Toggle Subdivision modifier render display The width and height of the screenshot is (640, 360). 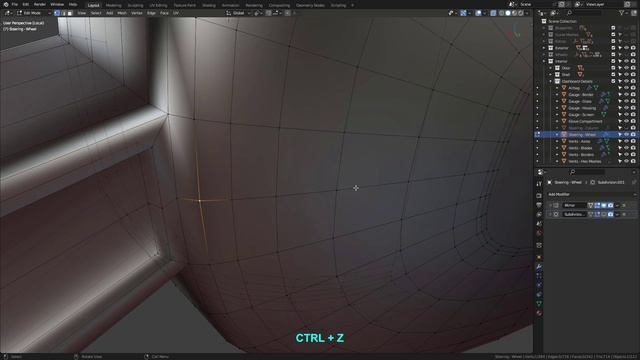click(x=610, y=214)
